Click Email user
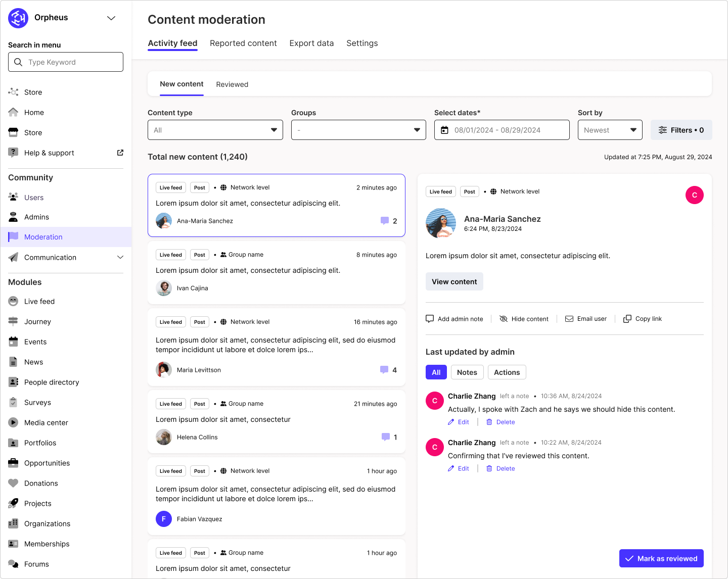Image resolution: width=728 pixels, height=579 pixels. pyautogui.click(x=586, y=319)
